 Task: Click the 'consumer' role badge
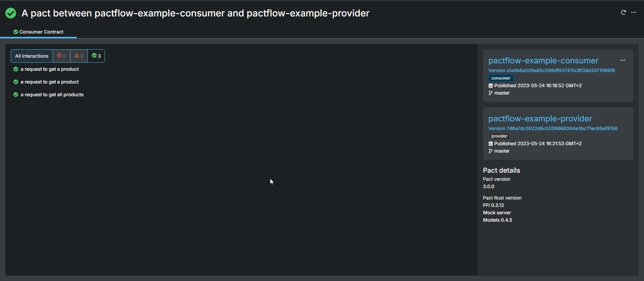[x=500, y=78]
